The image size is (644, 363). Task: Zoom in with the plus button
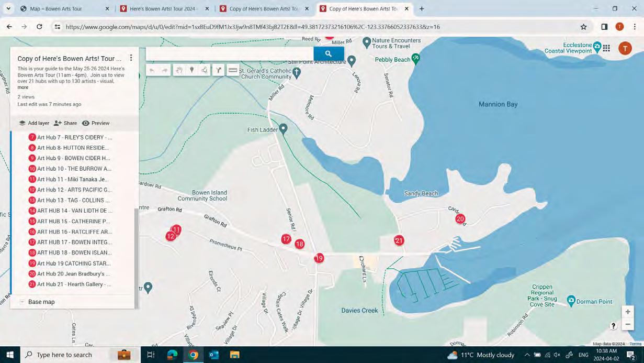tap(628, 312)
